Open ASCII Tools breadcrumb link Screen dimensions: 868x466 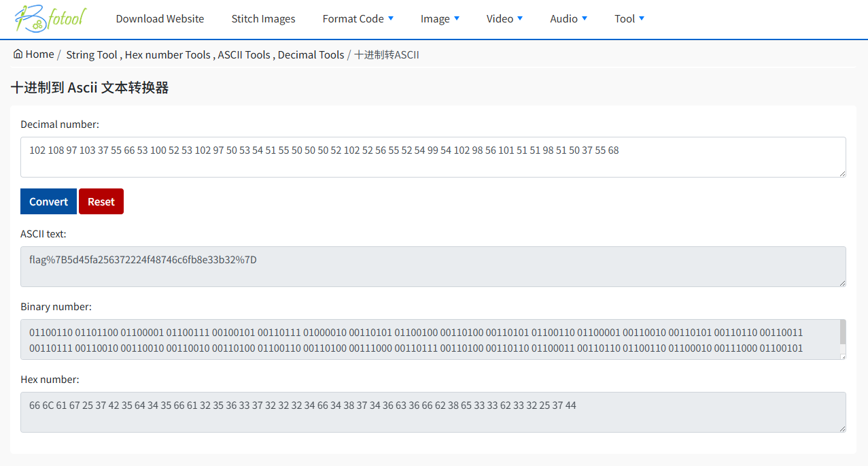(x=244, y=55)
